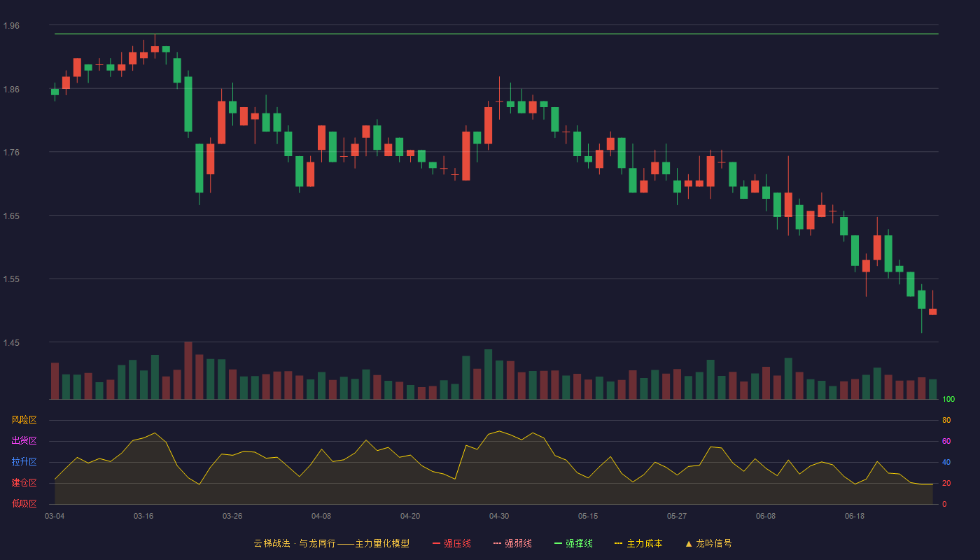Click the 1.65 price axis label
Image resolution: width=980 pixels, height=560 pixels.
click(11, 216)
